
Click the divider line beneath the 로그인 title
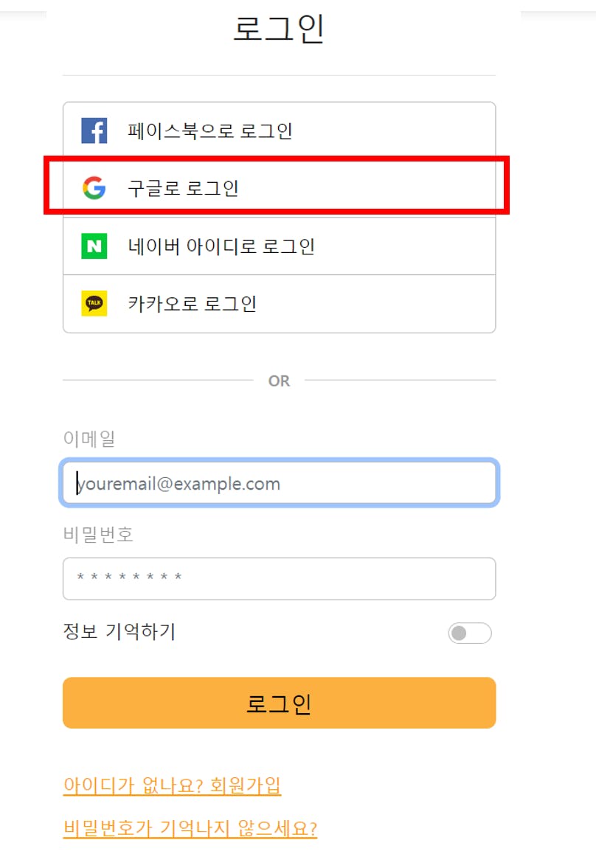coord(279,75)
